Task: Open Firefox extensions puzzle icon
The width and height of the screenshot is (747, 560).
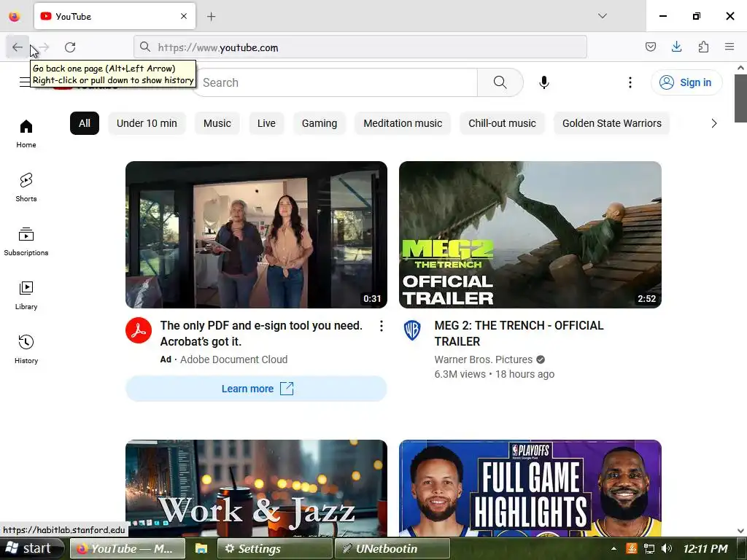Action: (703, 47)
